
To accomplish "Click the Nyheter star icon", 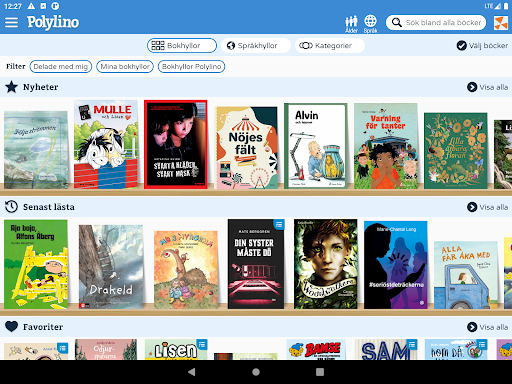I will (x=11, y=87).
